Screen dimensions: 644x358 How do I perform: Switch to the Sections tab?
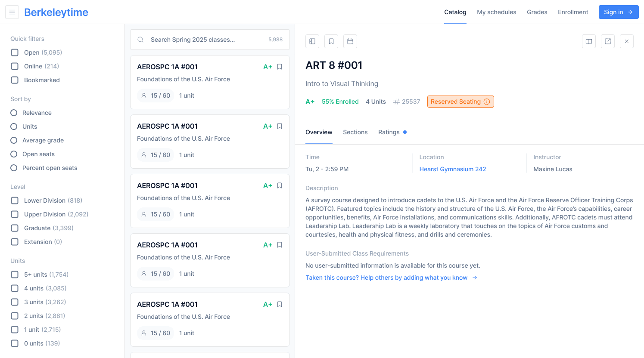355,132
